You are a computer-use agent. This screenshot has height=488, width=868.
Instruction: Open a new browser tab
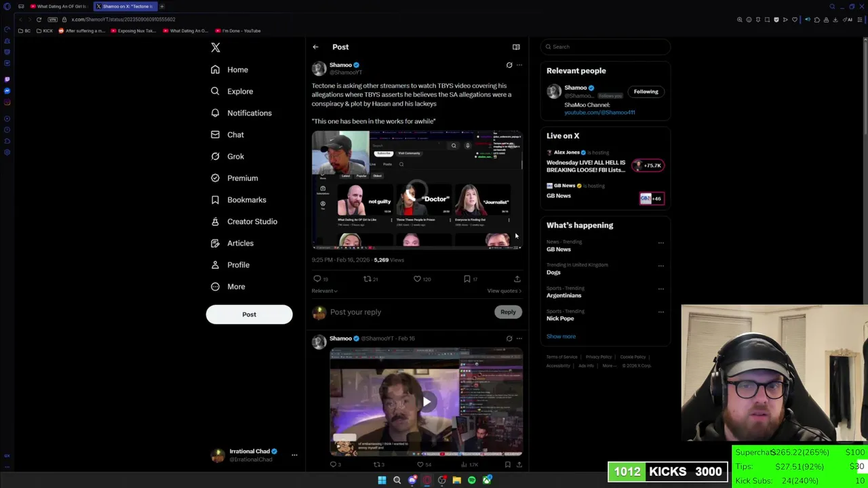[162, 6]
